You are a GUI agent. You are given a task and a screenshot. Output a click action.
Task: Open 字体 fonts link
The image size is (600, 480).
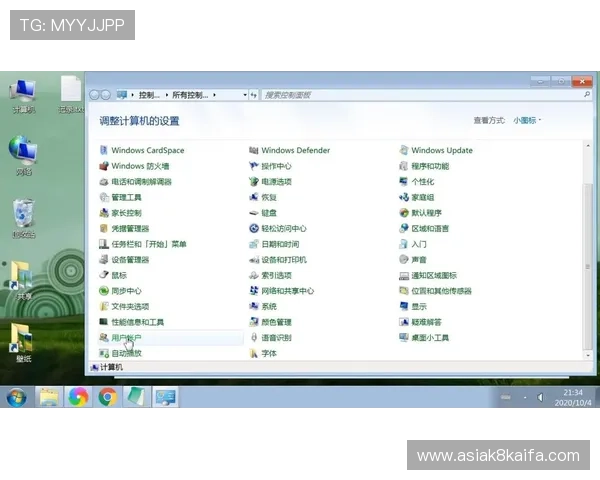[x=269, y=353]
